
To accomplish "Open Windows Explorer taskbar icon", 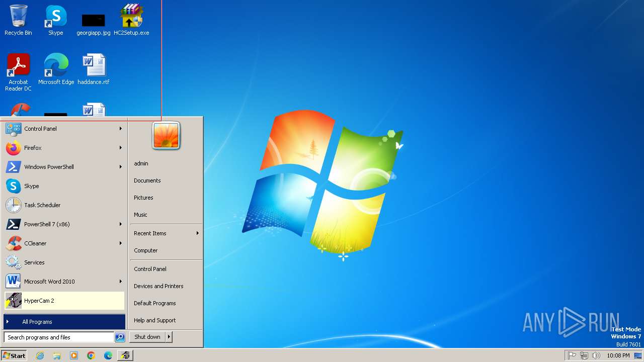I will 57,355.
